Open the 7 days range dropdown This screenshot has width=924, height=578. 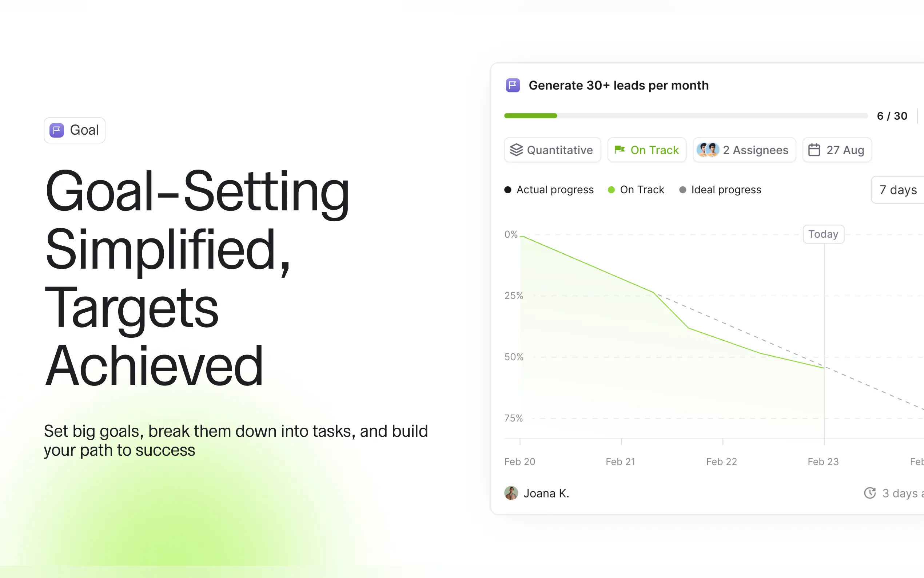coord(898,190)
